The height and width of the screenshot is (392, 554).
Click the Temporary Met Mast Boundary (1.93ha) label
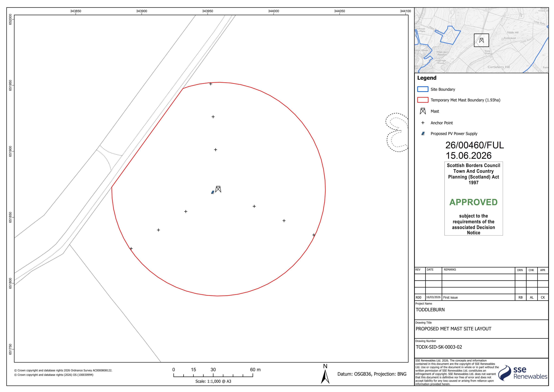coord(465,100)
